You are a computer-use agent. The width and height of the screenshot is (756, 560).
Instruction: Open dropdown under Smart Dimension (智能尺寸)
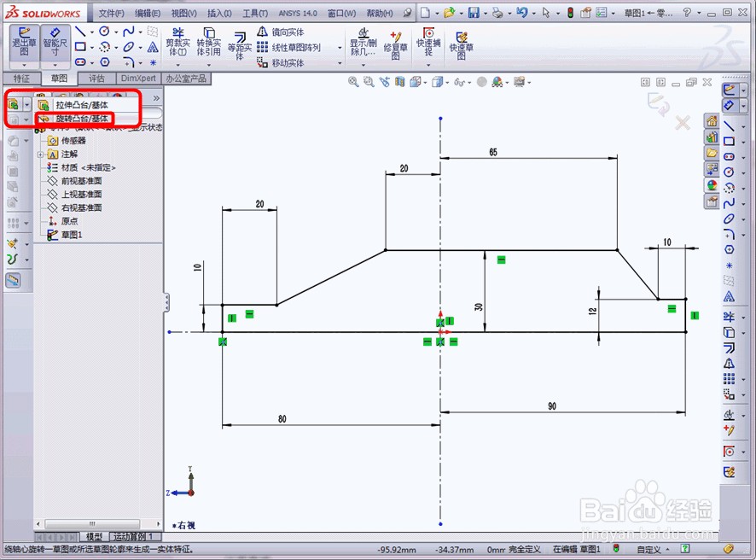(x=55, y=65)
